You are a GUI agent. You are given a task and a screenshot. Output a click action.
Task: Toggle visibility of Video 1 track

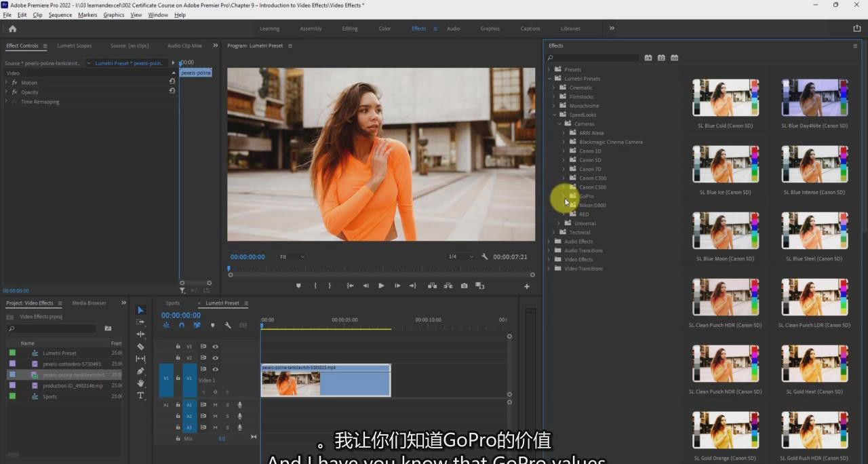tap(215, 368)
